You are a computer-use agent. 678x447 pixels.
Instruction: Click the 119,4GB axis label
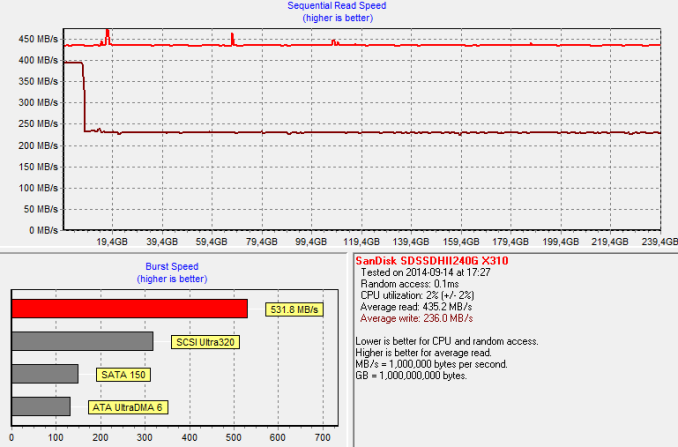tap(361, 242)
